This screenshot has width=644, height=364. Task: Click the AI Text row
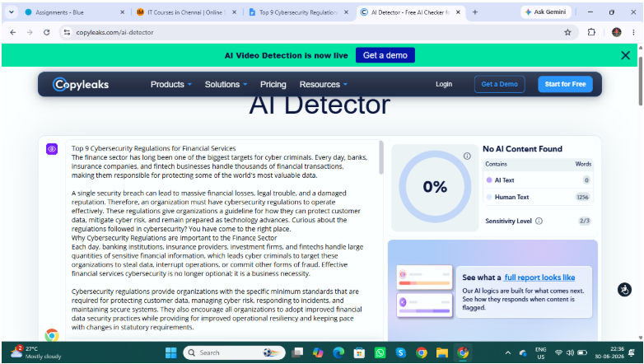point(538,180)
